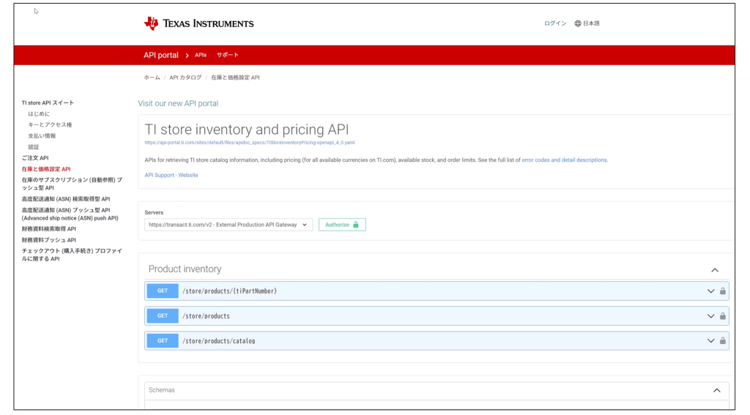Select highlighted 在庫と価格設定 API sidebar item
Image resolution: width=750 pixels, height=415 pixels.
click(46, 169)
